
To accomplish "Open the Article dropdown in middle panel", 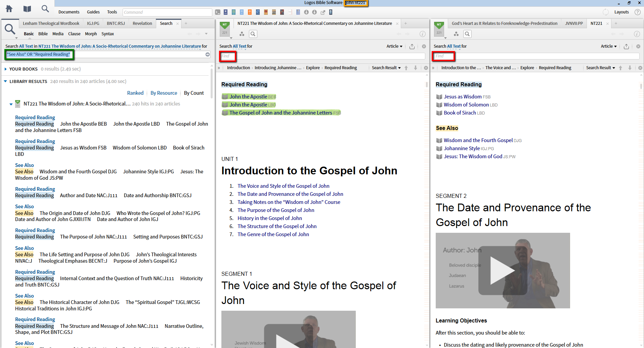I will point(394,46).
